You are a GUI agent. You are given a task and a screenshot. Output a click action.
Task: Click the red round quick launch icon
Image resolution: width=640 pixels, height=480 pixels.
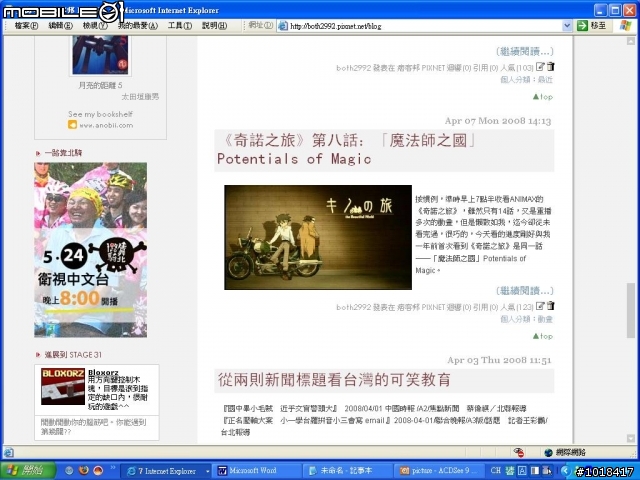[98, 471]
